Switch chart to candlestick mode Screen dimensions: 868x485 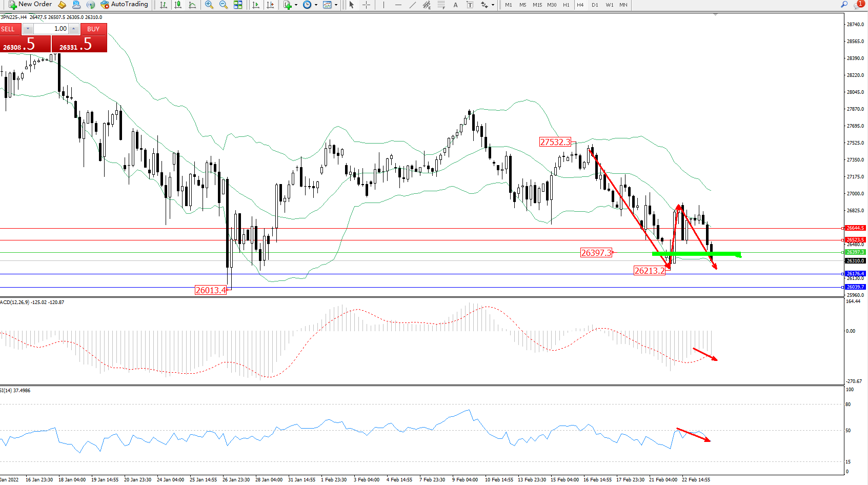tap(178, 5)
